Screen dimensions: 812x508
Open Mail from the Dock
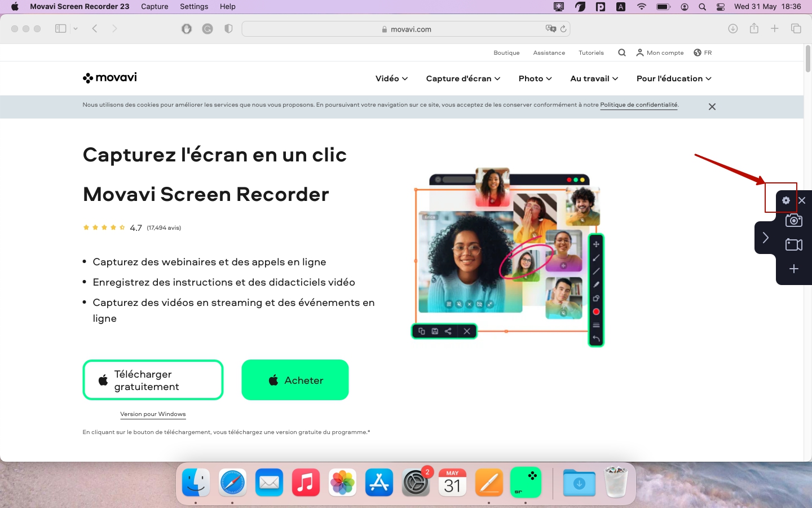click(269, 483)
